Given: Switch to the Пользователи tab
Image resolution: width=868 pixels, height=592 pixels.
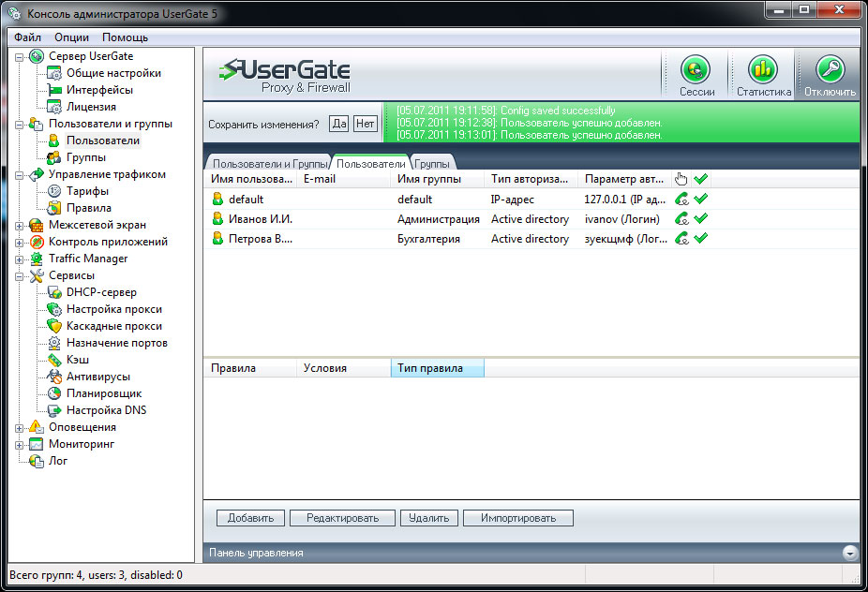Looking at the screenshot, I should (370, 164).
